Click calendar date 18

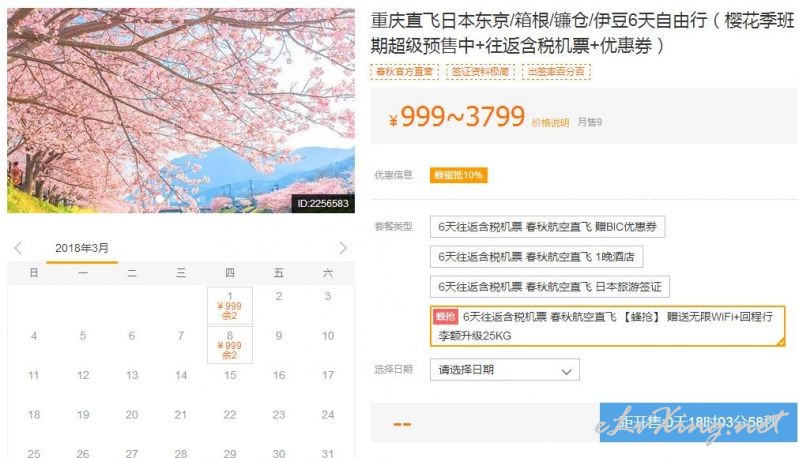click(x=34, y=415)
